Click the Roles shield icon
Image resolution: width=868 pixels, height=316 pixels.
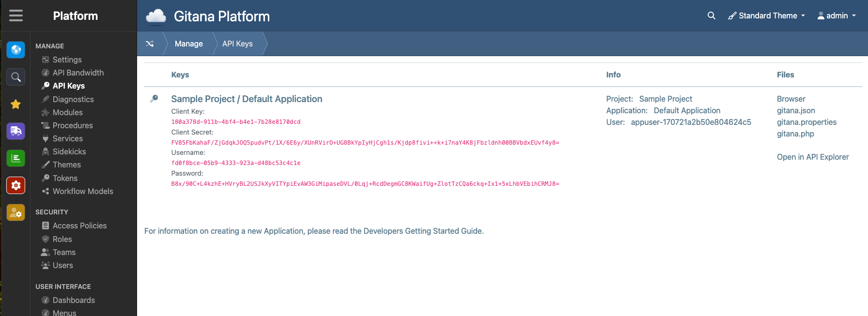[46, 239]
